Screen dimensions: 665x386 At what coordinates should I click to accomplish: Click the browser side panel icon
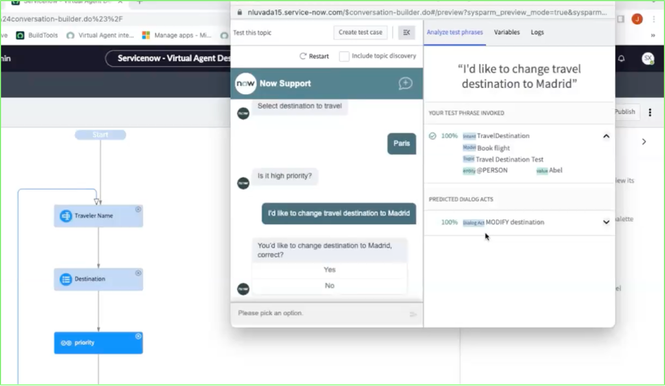620,19
